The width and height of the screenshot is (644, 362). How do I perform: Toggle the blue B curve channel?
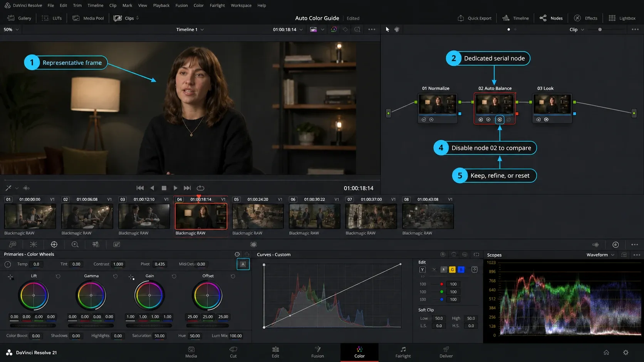tap(461, 269)
